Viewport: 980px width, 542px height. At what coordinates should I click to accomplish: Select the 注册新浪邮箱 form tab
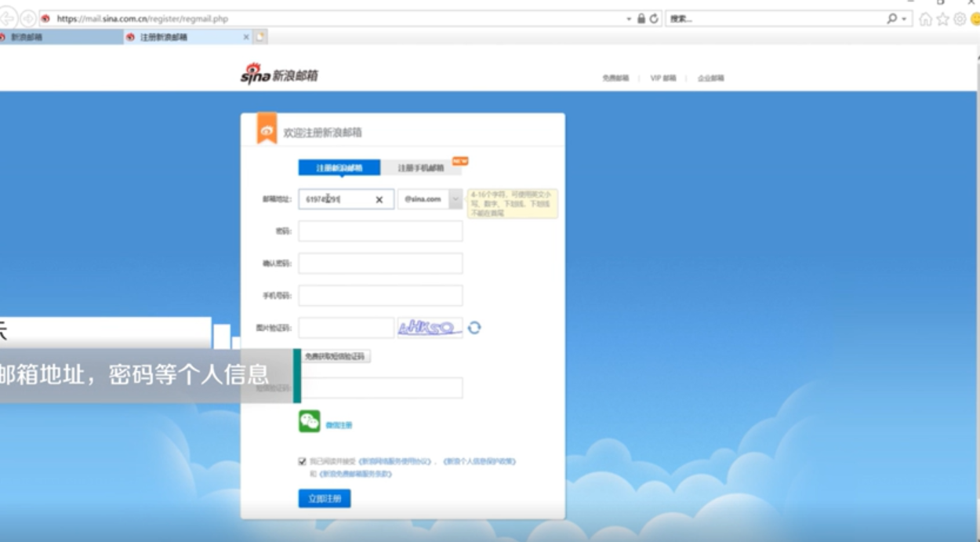[339, 168]
